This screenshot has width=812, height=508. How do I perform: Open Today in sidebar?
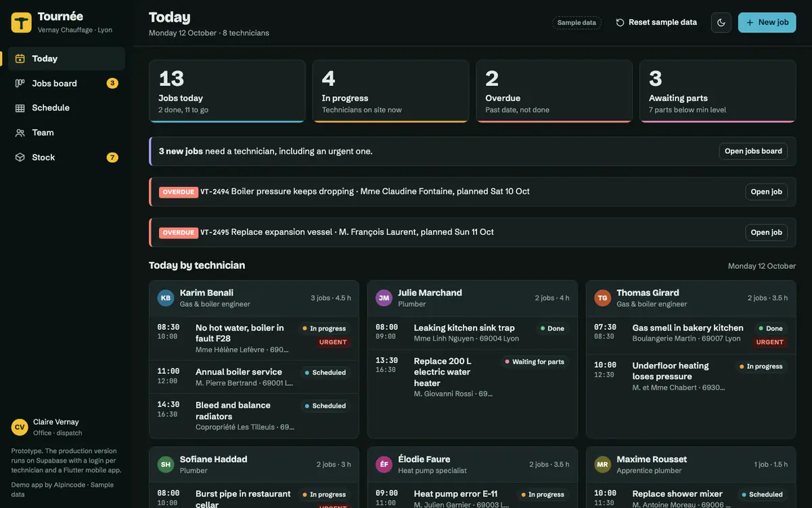tap(66, 59)
